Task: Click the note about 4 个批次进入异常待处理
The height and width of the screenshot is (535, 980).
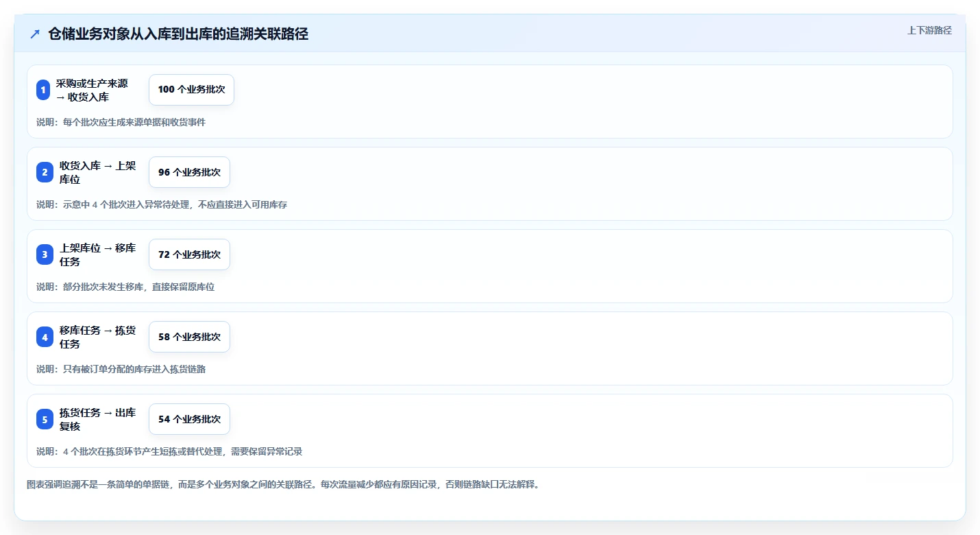Action: coord(162,204)
